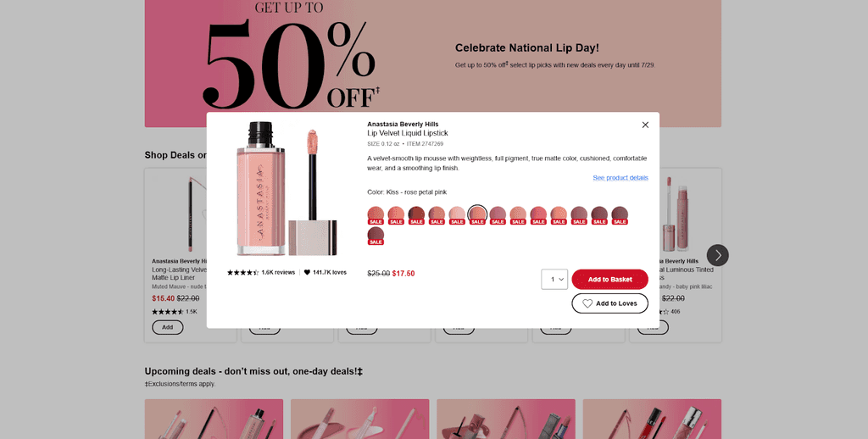The width and height of the screenshot is (868, 439).
Task: Click the Lip Velvet Liquid Lipstick product image
Action: (287, 189)
